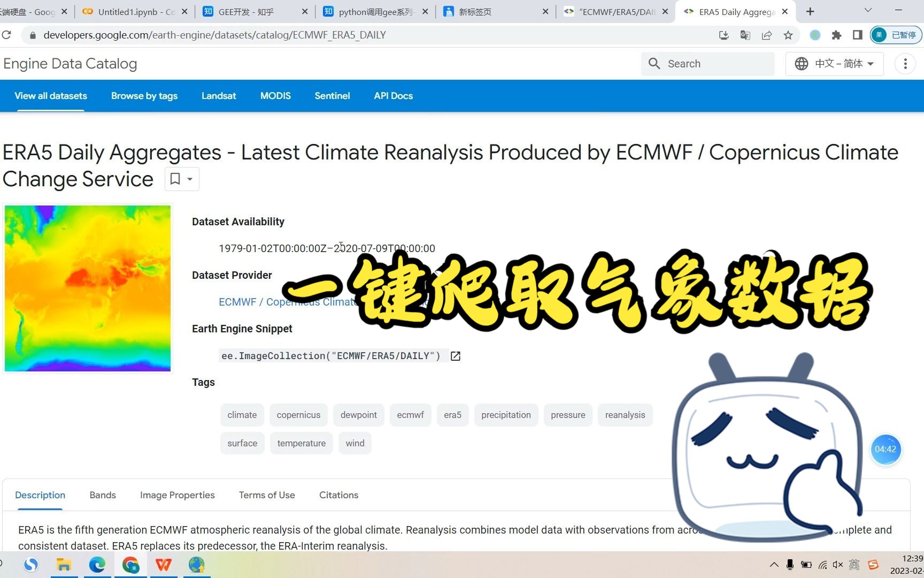The image size is (924, 578).
Task: Select the wind tag
Action: point(355,443)
